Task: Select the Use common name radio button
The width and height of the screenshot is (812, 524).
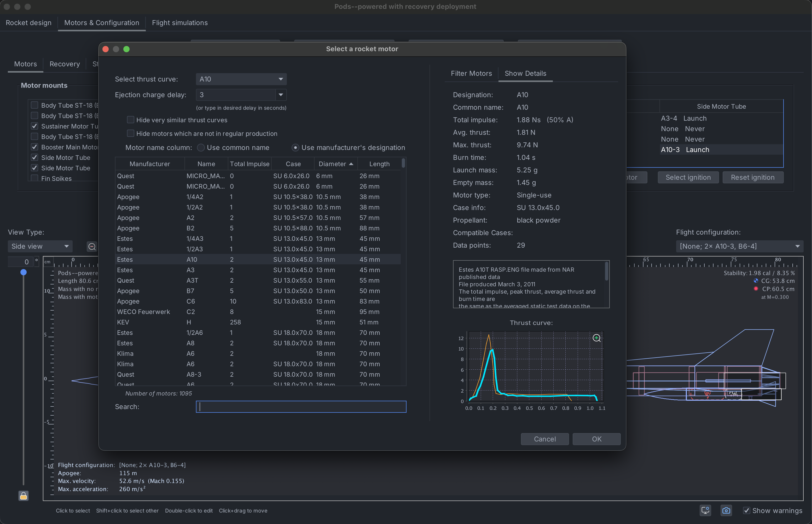Action: (x=201, y=147)
